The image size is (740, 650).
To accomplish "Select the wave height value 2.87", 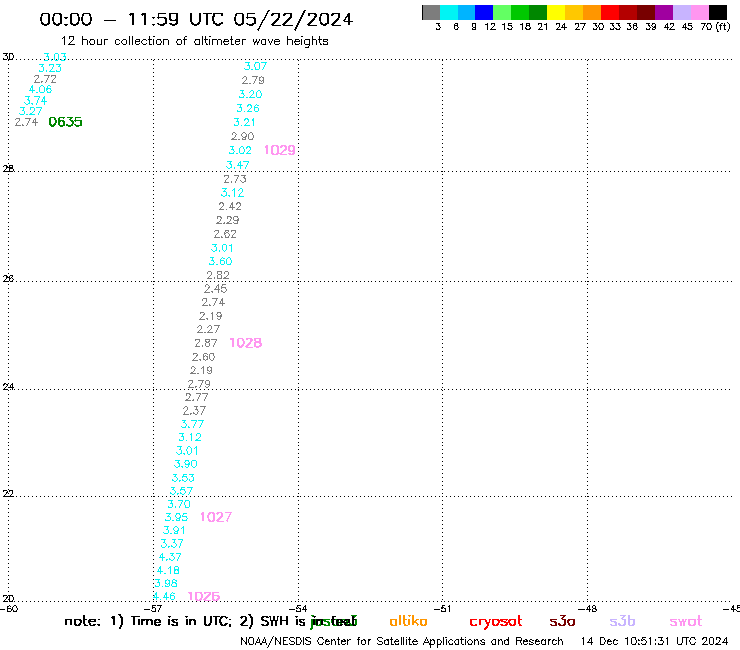I will (x=206, y=343).
